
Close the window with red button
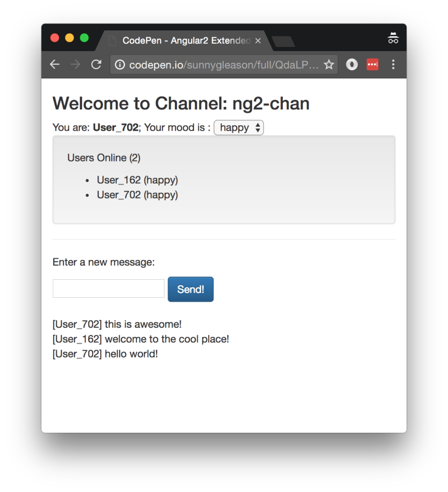pos(55,38)
